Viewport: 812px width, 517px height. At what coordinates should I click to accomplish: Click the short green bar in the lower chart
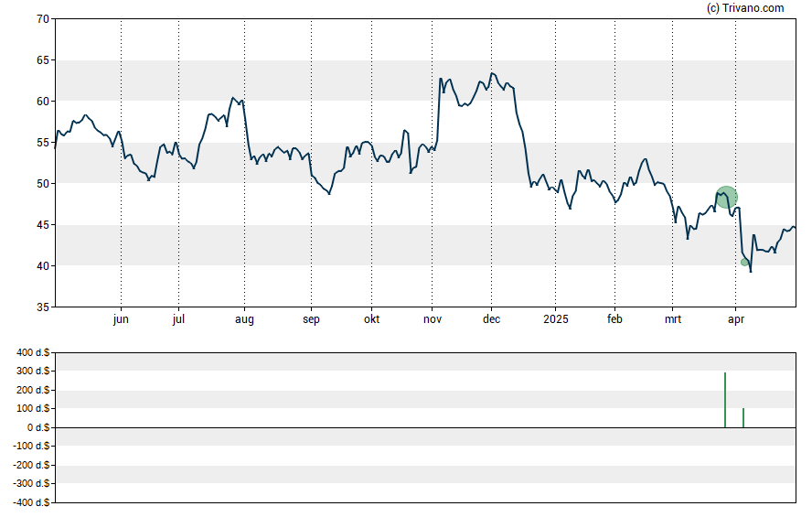click(743, 417)
